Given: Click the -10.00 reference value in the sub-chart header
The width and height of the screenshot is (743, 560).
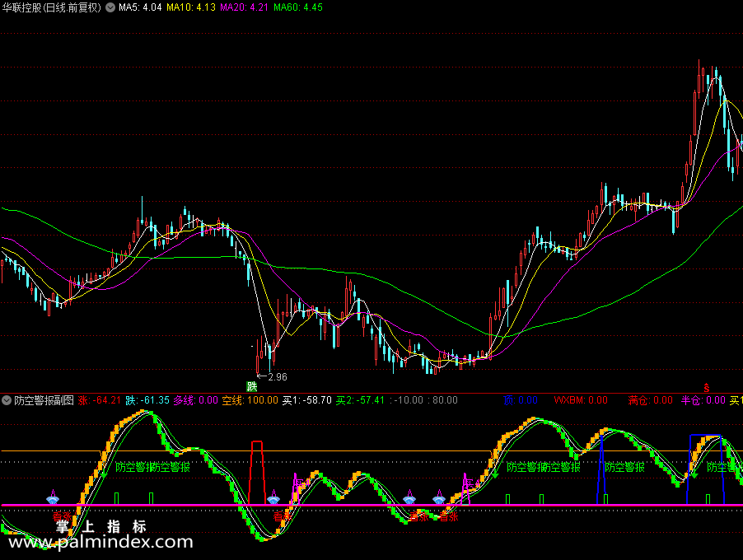Looking at the screenshot, I should click(x=408, y=400).
